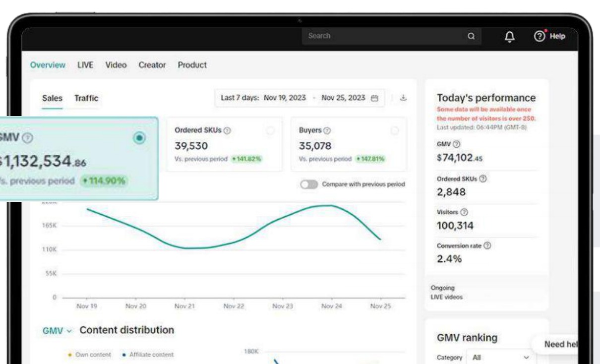Click the Buyers value 35,078
The image size is (600, 364).
point(315,146)
